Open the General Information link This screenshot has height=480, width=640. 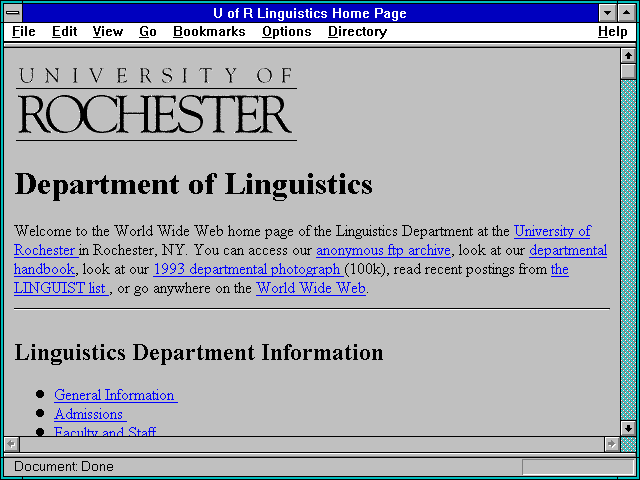coord(116,395)
